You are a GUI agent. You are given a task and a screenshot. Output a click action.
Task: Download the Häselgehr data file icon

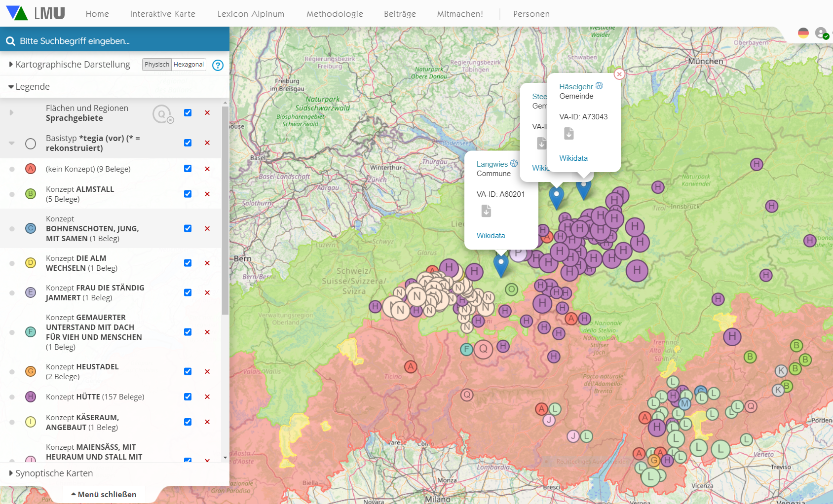pos(569,133)
